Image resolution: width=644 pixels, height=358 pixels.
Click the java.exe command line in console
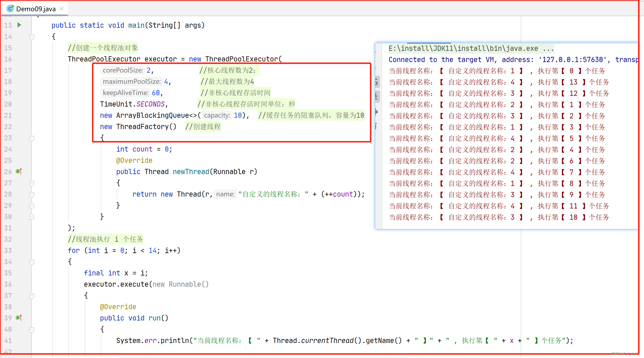click(x=471, y=48)
